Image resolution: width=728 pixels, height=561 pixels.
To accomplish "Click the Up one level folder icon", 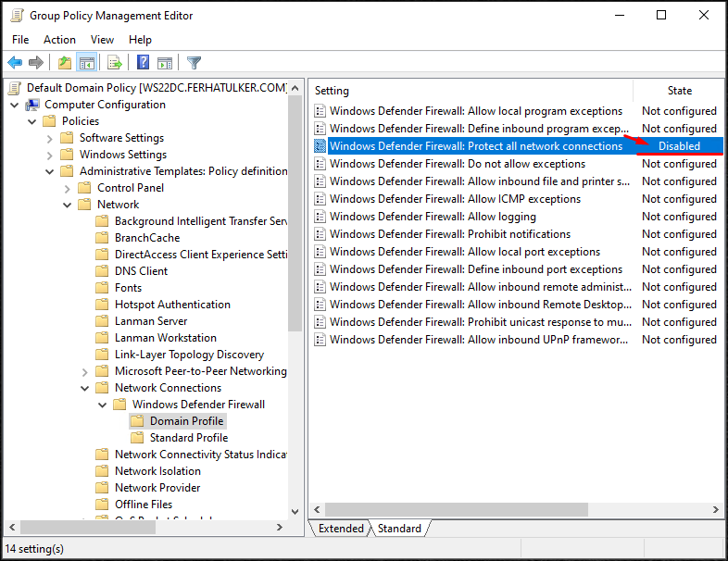I will coord(65,62).
